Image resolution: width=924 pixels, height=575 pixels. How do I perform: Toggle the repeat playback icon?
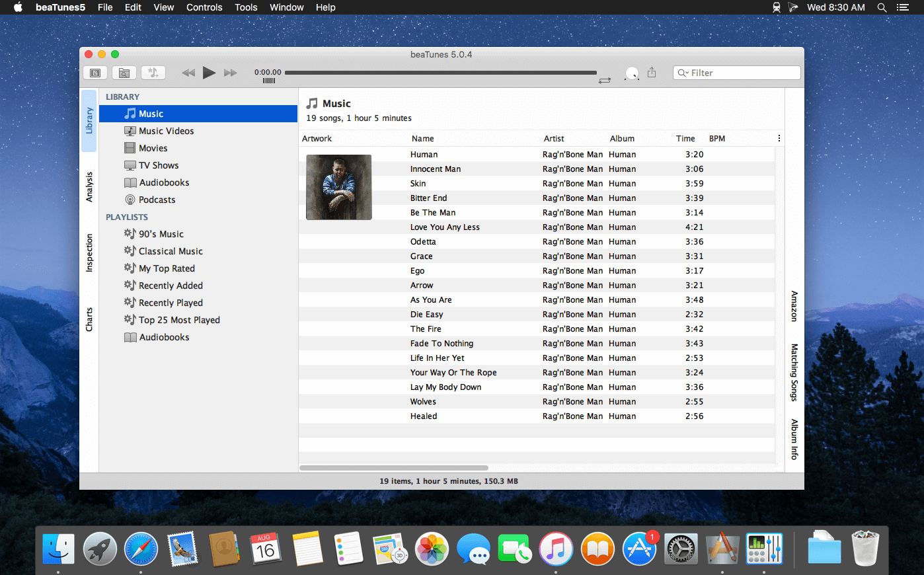click(x=604, y=80)
